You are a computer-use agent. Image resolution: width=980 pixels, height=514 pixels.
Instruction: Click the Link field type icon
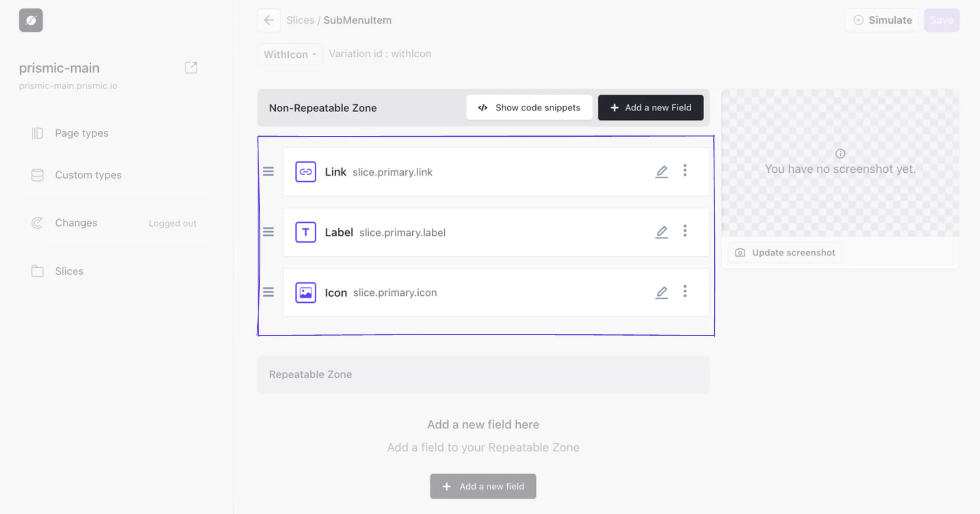(306, 172)
